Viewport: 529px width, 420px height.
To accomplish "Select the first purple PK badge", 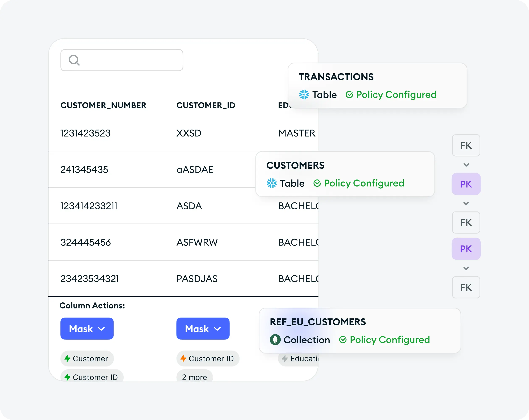I will point(466,184).
